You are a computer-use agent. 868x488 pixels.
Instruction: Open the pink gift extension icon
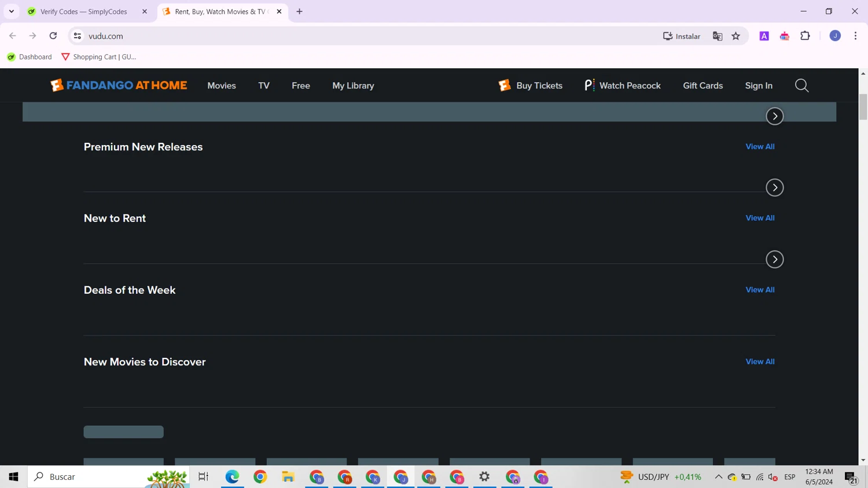(785, 36)
